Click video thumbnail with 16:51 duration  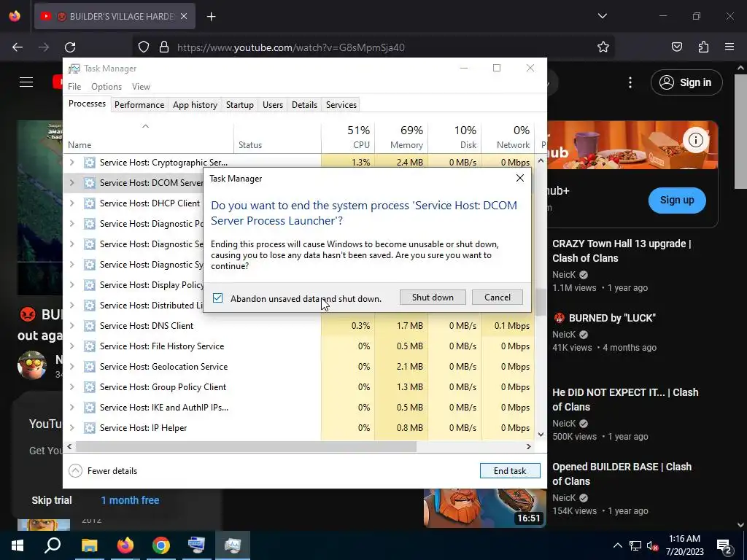point(485,508)
